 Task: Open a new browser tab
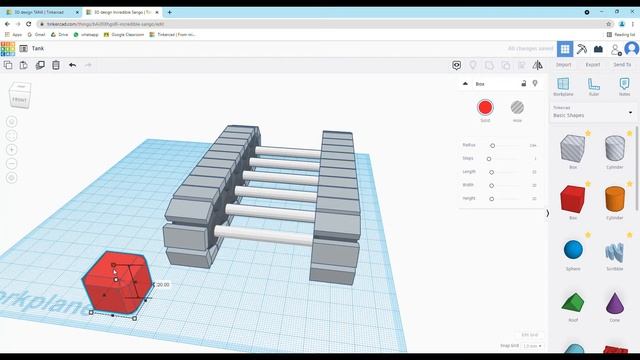point(169,12)
